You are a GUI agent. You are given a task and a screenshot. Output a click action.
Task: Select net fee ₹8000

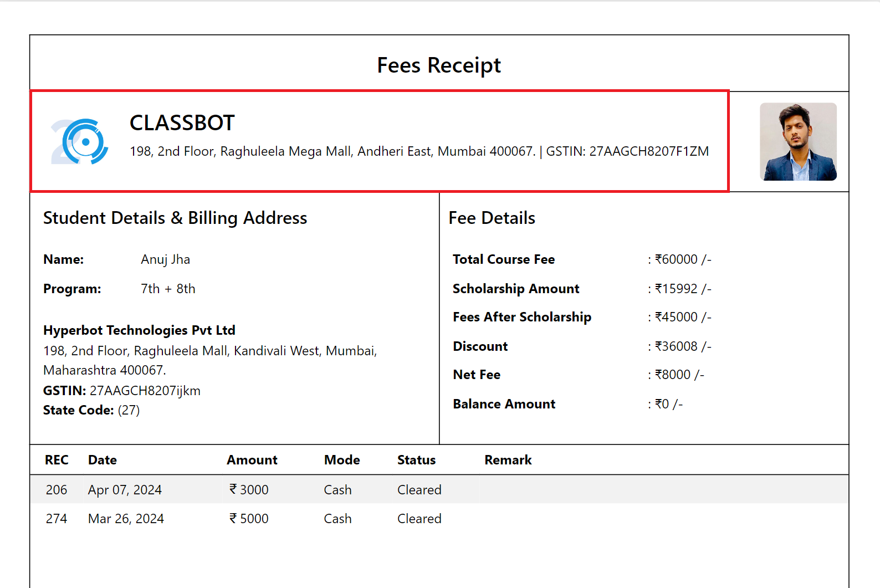coord(679,375)
